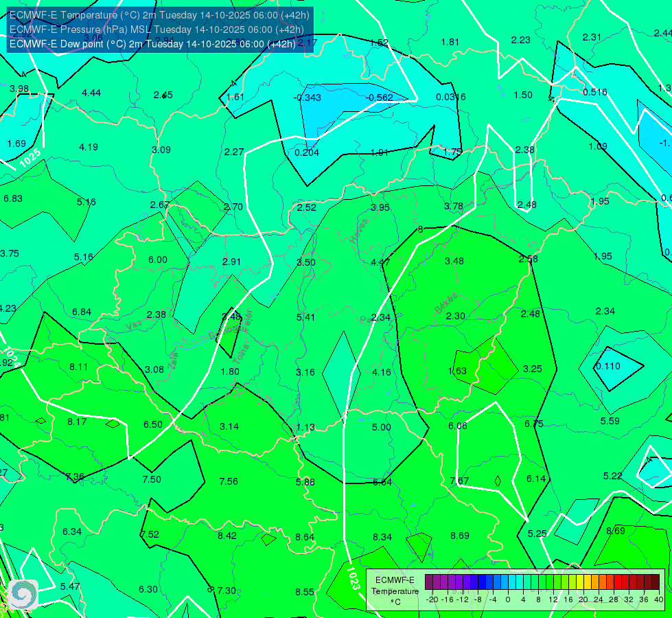Click the 3.95 value
Screen dimensions: 672x618
click(x=380, y=207)
